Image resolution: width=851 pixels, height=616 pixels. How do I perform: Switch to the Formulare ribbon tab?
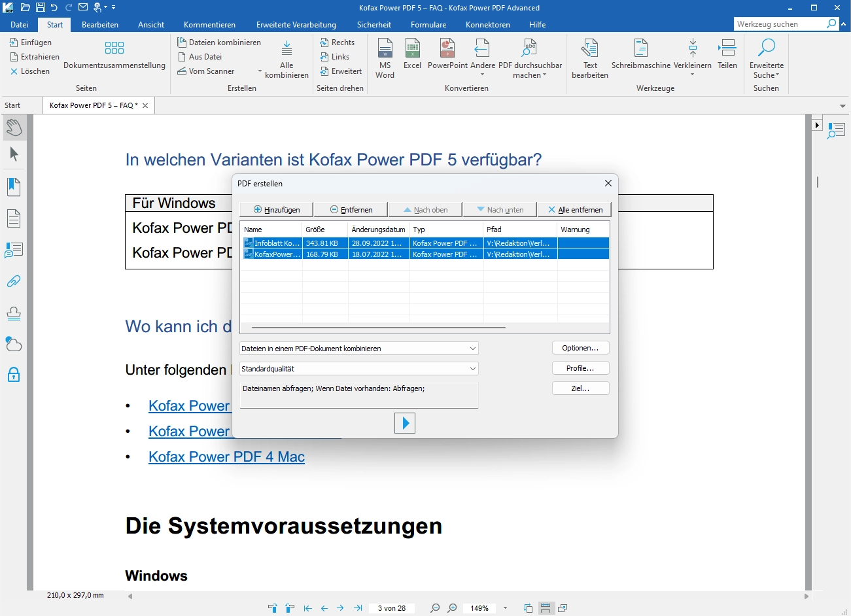428,24
